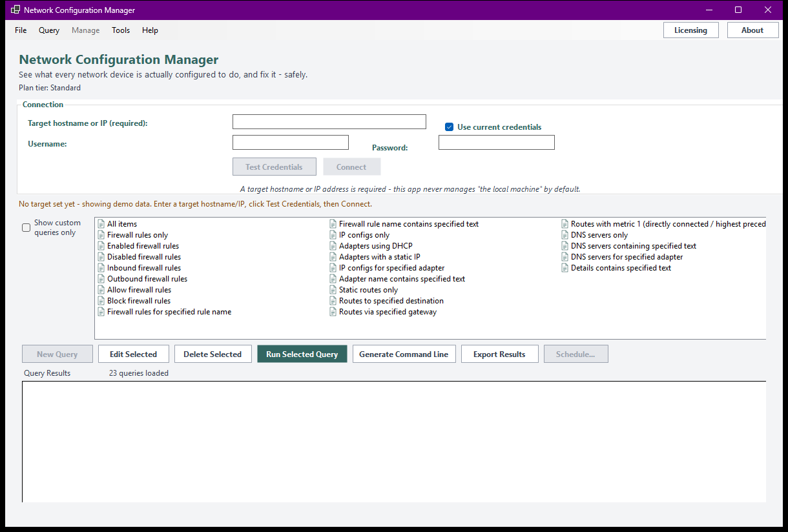Click Generate Command Line button
Image resolution: width=788 pixels, height=532 pixels.
(x=404, y=354)
